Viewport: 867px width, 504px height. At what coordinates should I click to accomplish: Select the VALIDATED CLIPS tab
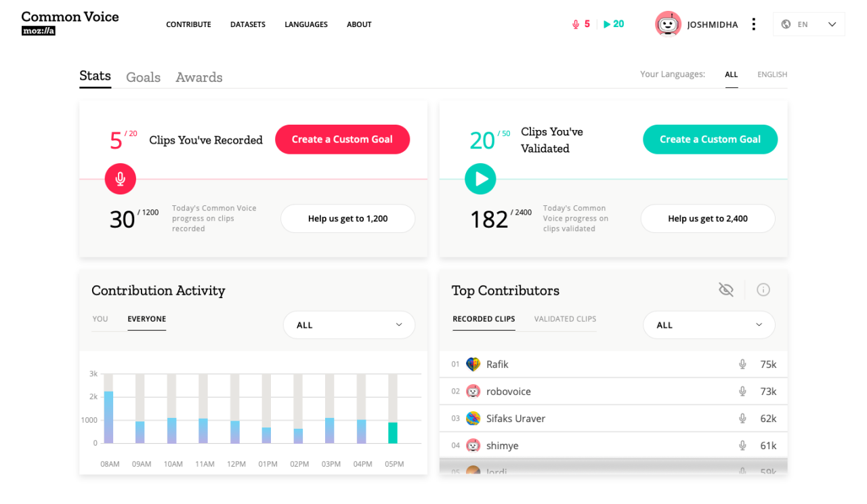point(565,319)
